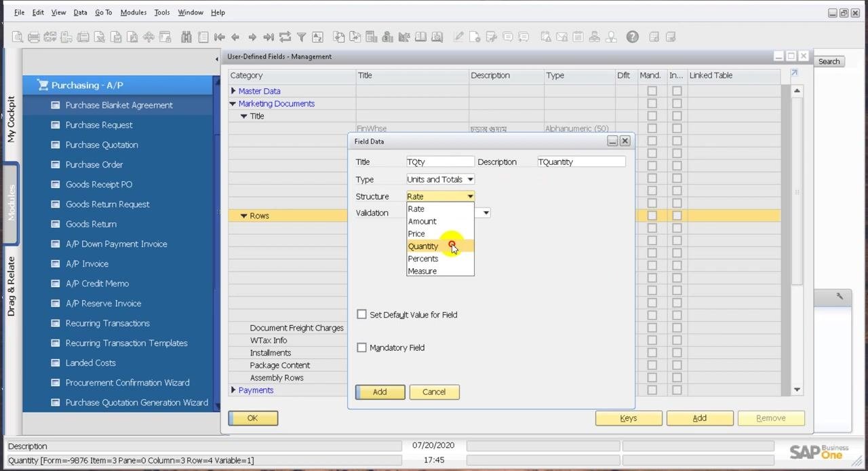Click the speech bubble message toolbar icon
The height and width of the screenshot is (471, 868).
click(507, 37)
